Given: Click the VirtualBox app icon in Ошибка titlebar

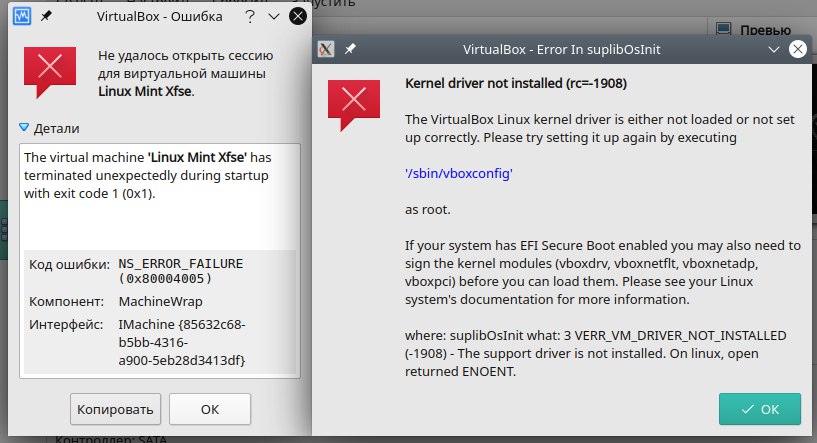Looking at the screenshot, I should (x=21, y=16).
